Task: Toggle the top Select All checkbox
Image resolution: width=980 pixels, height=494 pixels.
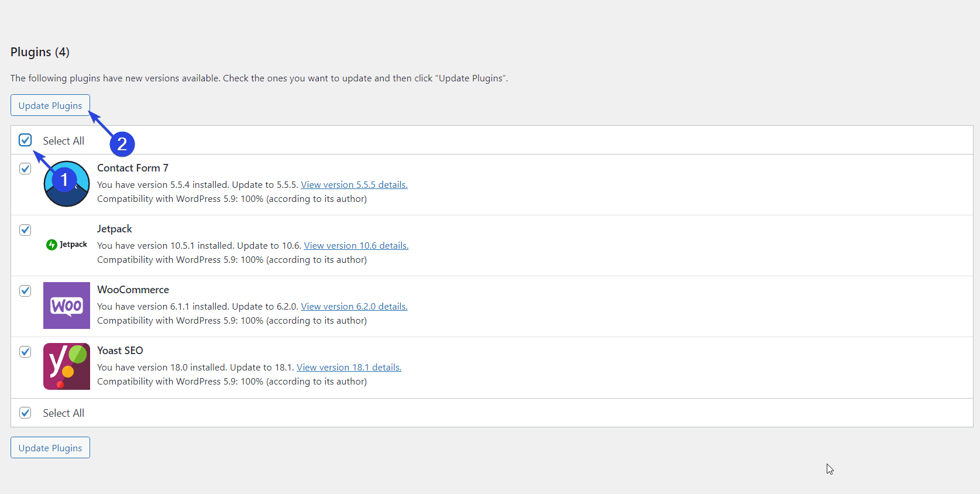Action: 25,140
